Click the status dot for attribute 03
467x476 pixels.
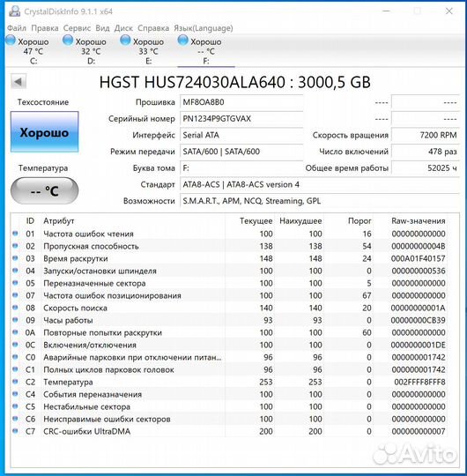click(15, 258)
